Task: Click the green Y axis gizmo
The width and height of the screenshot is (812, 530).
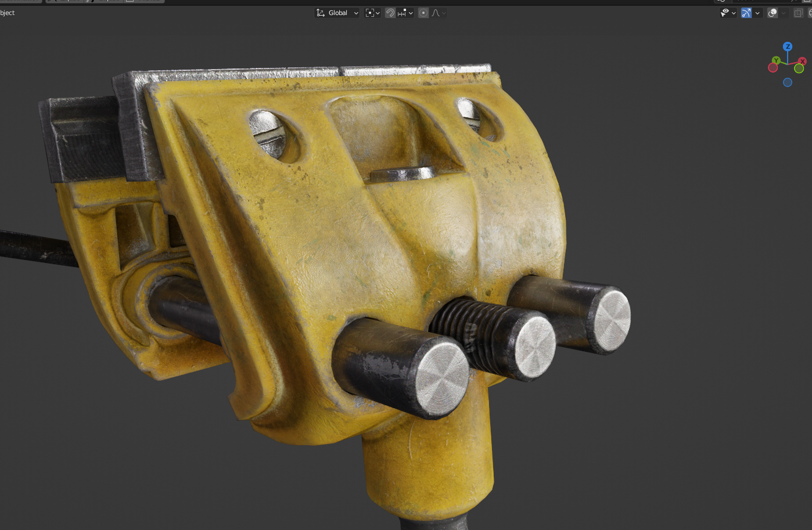Action: coord(777,60)
